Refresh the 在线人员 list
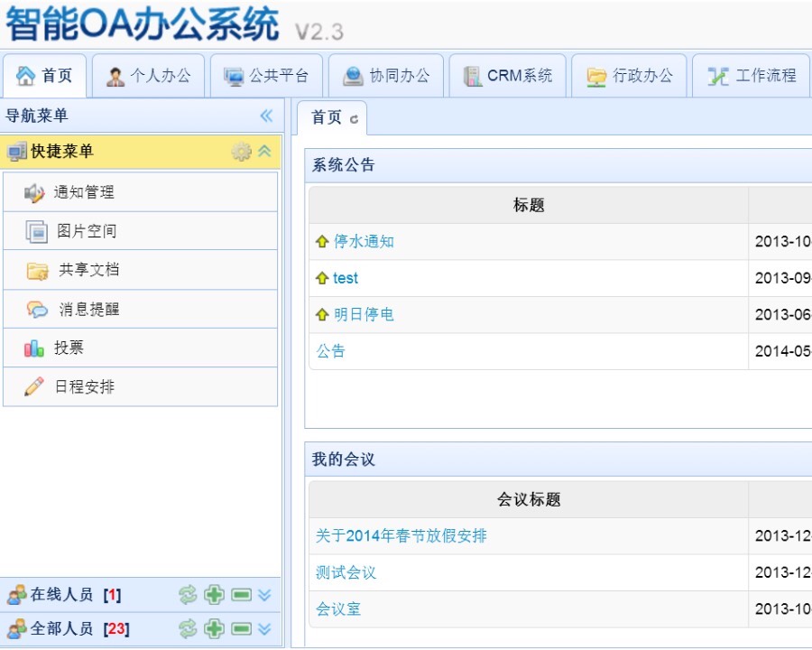 188,595
